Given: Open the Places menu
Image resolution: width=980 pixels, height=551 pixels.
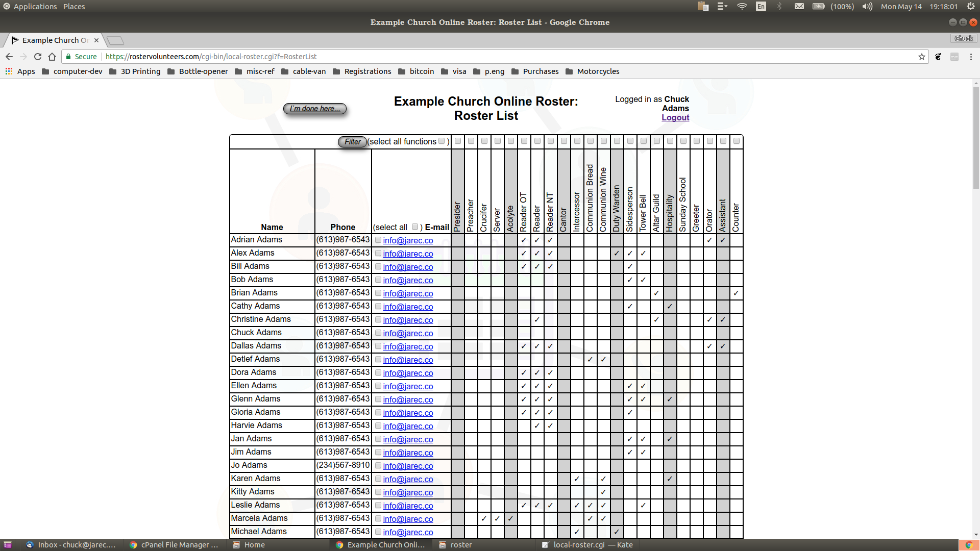Looking at the screenshot, I should tap(74, 7).
